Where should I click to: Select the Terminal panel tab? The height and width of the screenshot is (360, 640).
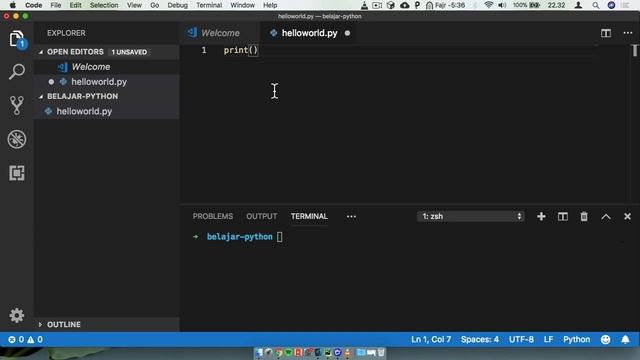click(309, 216)
